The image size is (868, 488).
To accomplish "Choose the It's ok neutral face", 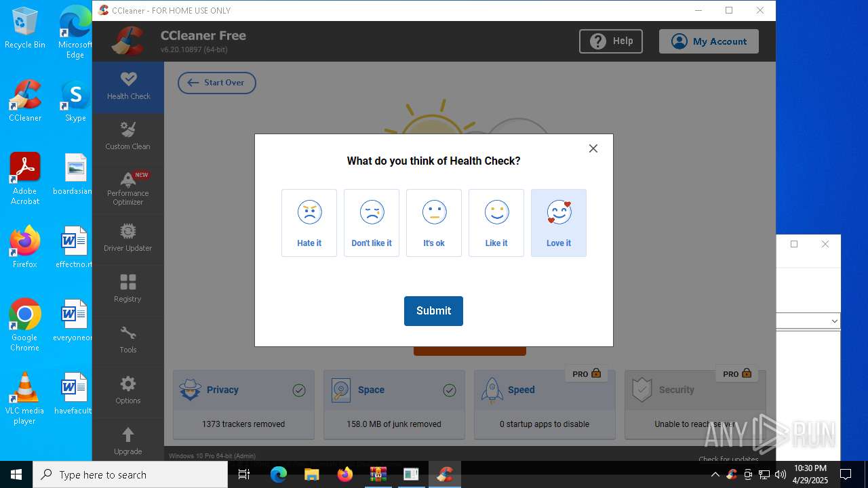I will (434, 223).
